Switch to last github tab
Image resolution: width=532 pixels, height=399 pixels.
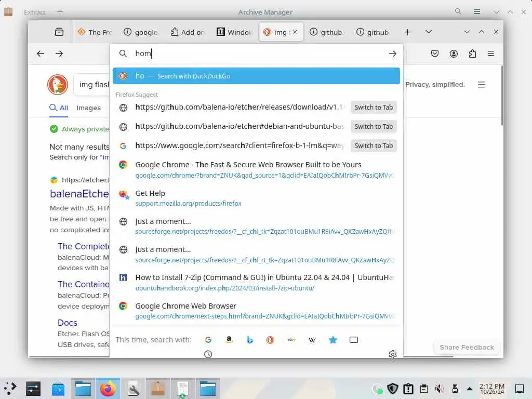tap(373, 32)
